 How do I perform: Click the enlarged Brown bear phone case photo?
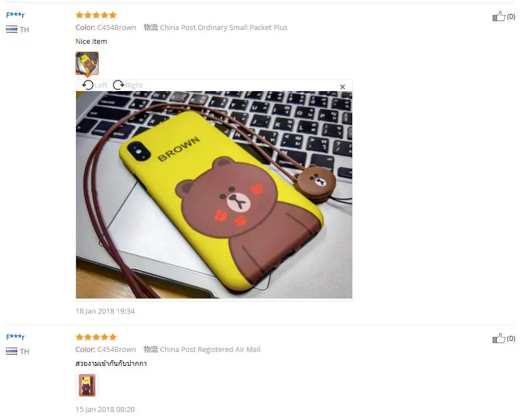coord(214,195)
